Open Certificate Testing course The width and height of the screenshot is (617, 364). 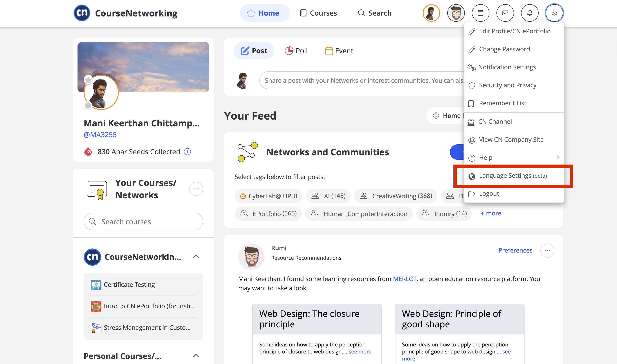pyautogui.click(x=129, y=285)
